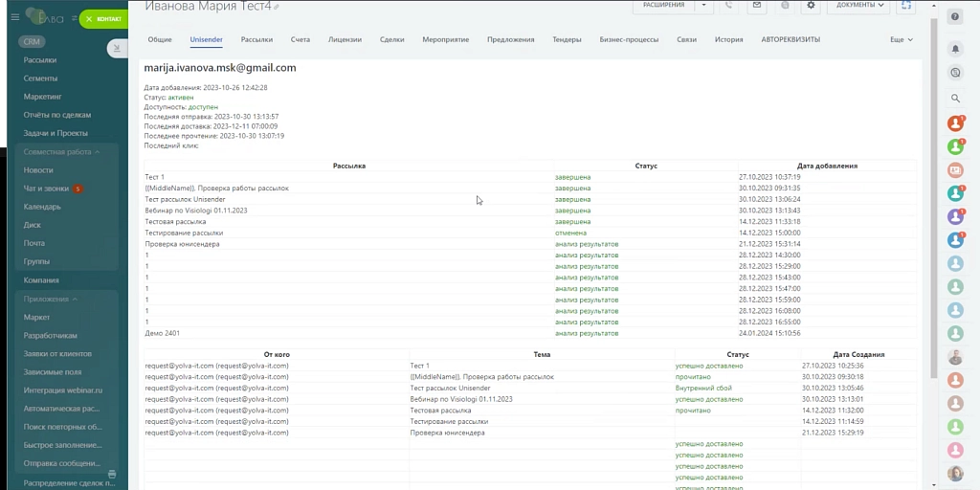Viewport: 980px width, 490px height.
Task: Click the red card icon in right panel
Action: pyautogui.click(x=955, y=169)
